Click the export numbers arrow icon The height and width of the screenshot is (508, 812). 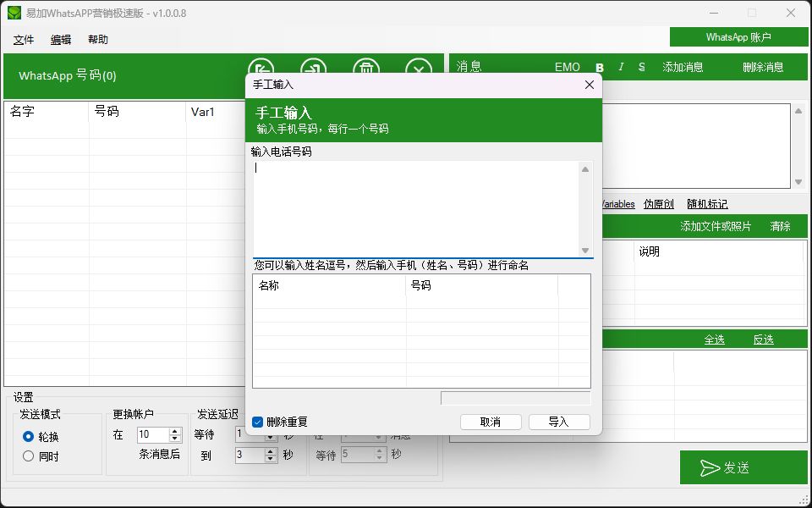point(313,68)
